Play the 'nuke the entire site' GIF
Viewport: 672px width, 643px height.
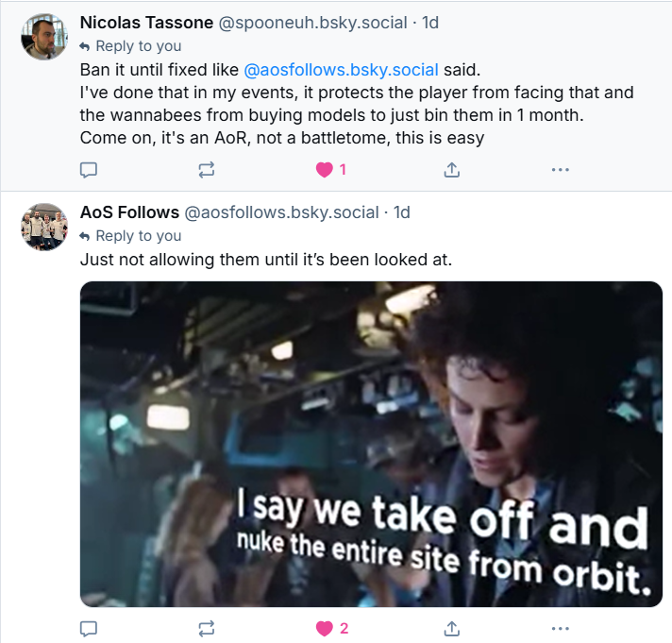371,444
